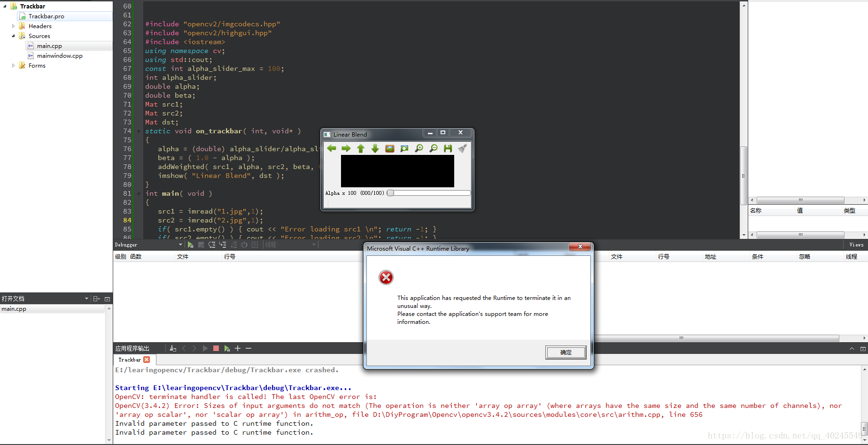Image resolution: width=868 pixels, height=445 pixels.
Task: Click the red stop square in application output toolbar
Action: [x=216, y=348]
